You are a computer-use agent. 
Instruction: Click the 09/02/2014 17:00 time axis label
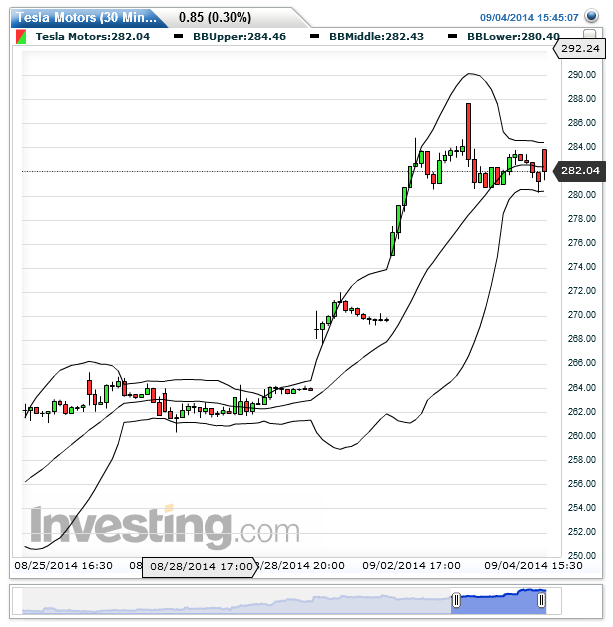(x=411, y=565)
